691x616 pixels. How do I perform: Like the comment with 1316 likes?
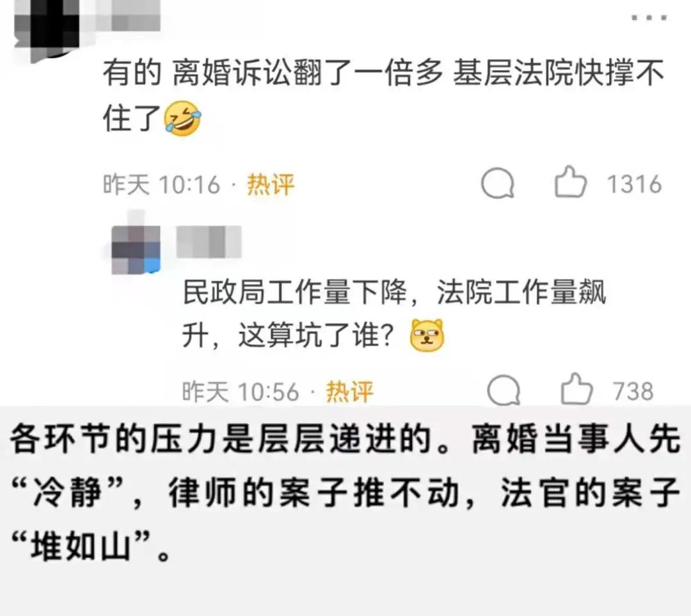(x=570, y=182)
